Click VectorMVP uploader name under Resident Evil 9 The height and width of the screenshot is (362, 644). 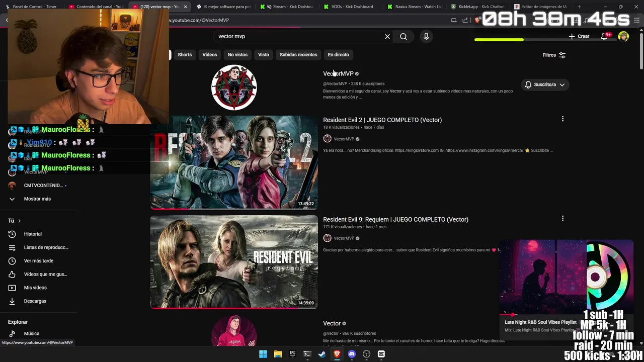(344, 238)
